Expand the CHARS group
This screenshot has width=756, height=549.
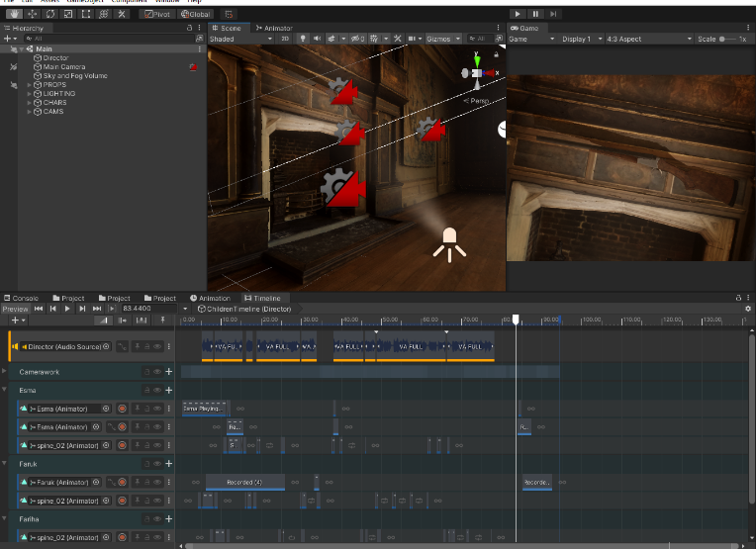tap(29, 103)
